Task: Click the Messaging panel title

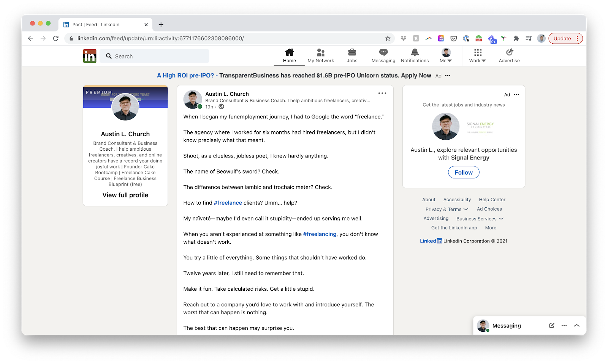Action: (x=507, y=326)
